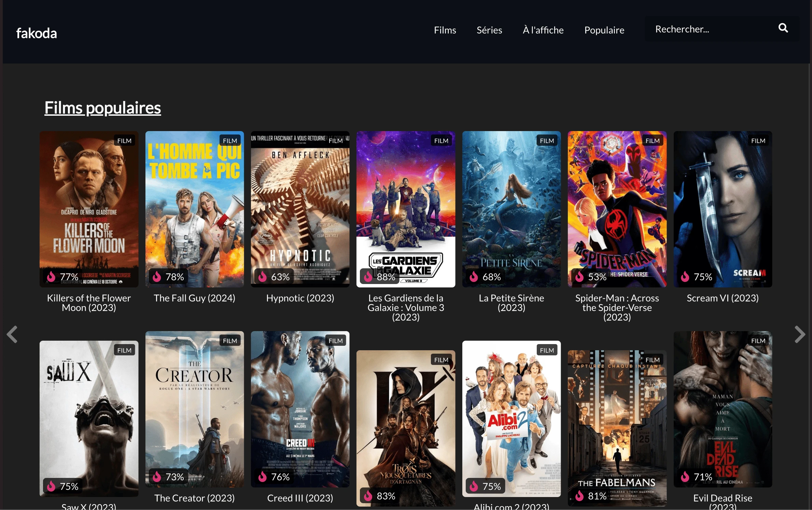Viewport: 812px width, 510px height.
Task: Open Spider-Man: Across the Spider-Verse title link
Action: click(x=617, y=308)
